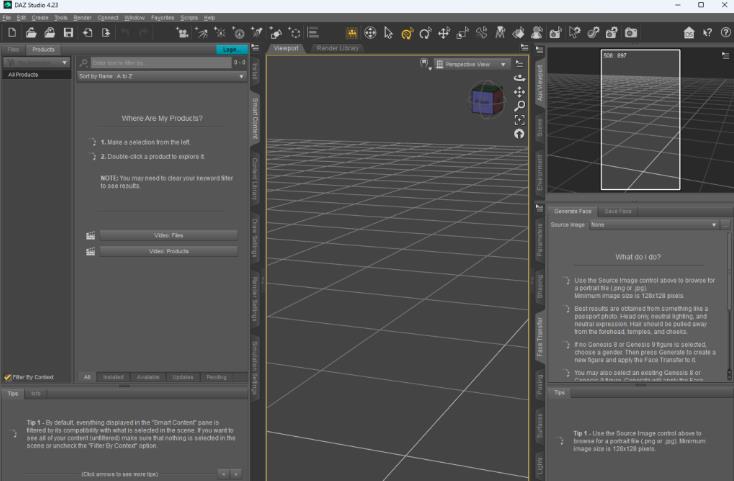Open the Render menu
Viewport: 734px width, 481px height.
coord(82,18)
